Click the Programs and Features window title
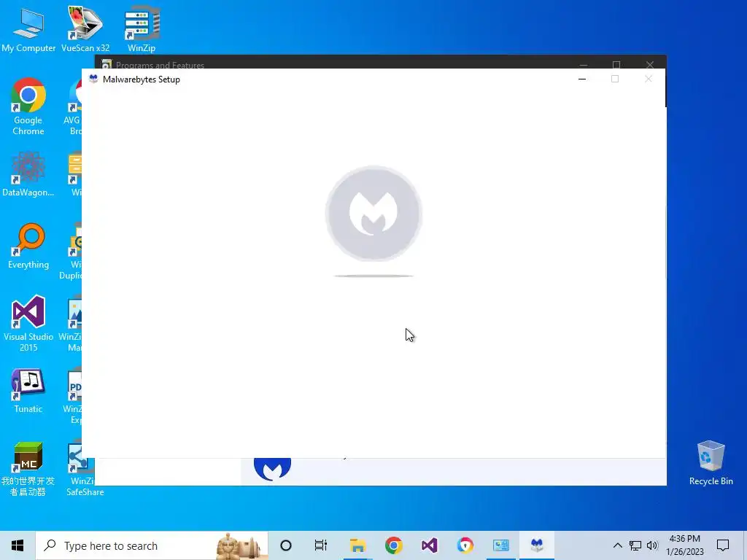This screenshot has width=747, height=560. pyautogui.click(x=160, y=64)
